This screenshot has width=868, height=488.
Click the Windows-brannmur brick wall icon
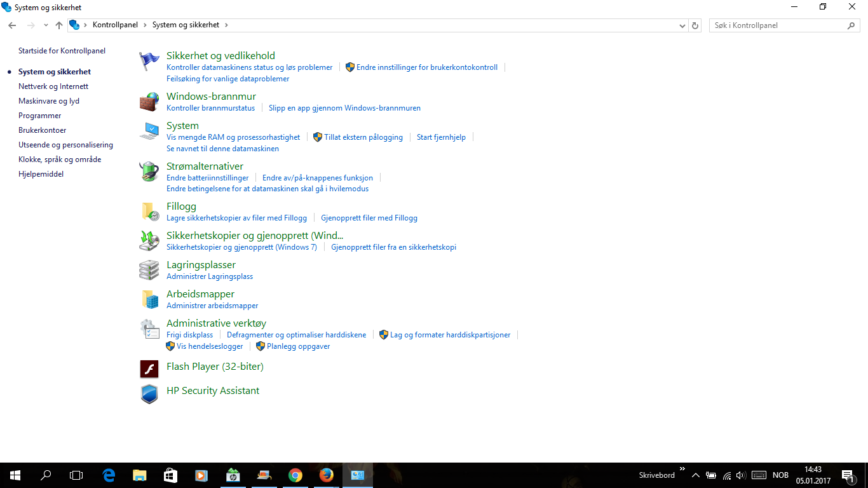click(x=149, y=102)
